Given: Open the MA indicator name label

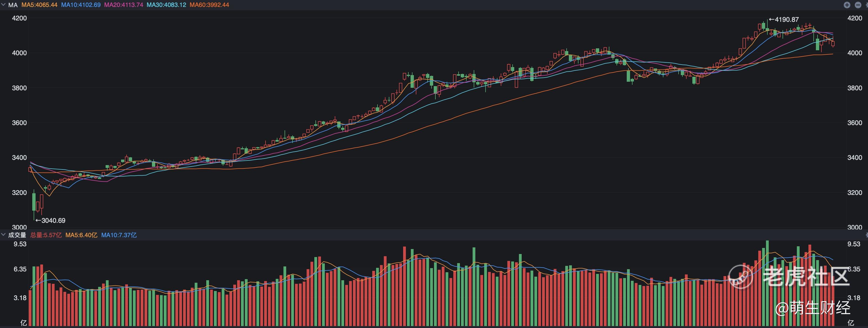Looking at the screenshot, I should click(13, 5).
